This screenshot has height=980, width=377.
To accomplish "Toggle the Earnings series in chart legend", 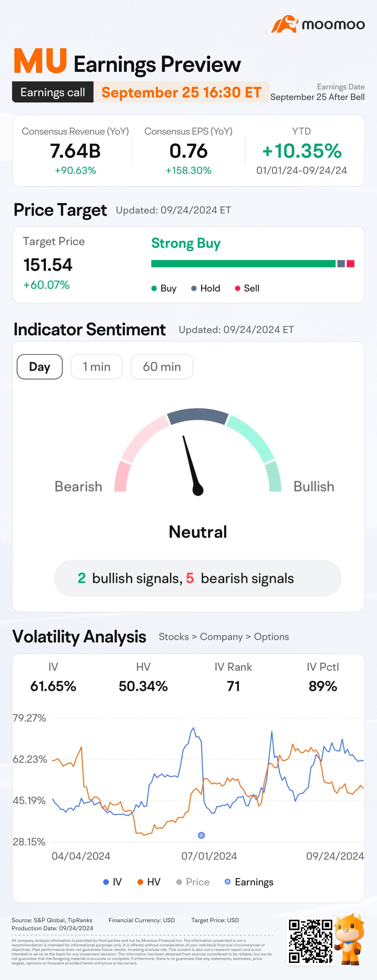I will (249, 882).
